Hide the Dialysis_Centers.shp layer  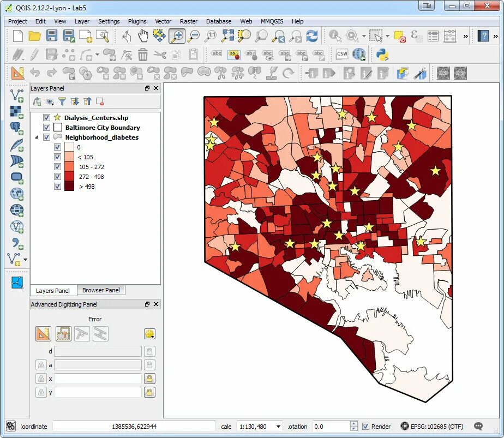[x=47, y=117]
